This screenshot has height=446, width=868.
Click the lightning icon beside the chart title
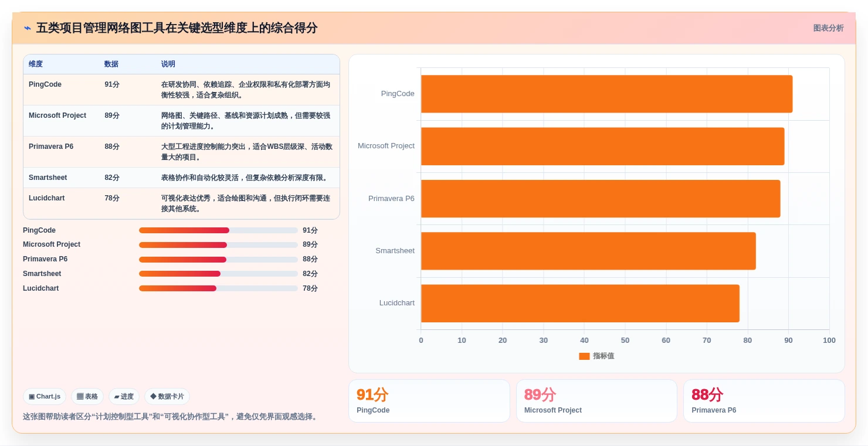point(28,28)
